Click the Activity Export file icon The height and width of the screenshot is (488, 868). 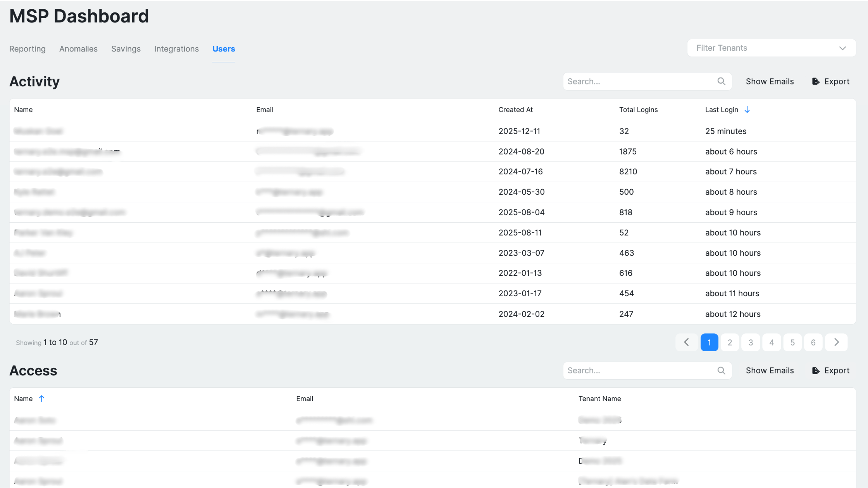pyautogui.click(x=816, y=81)
